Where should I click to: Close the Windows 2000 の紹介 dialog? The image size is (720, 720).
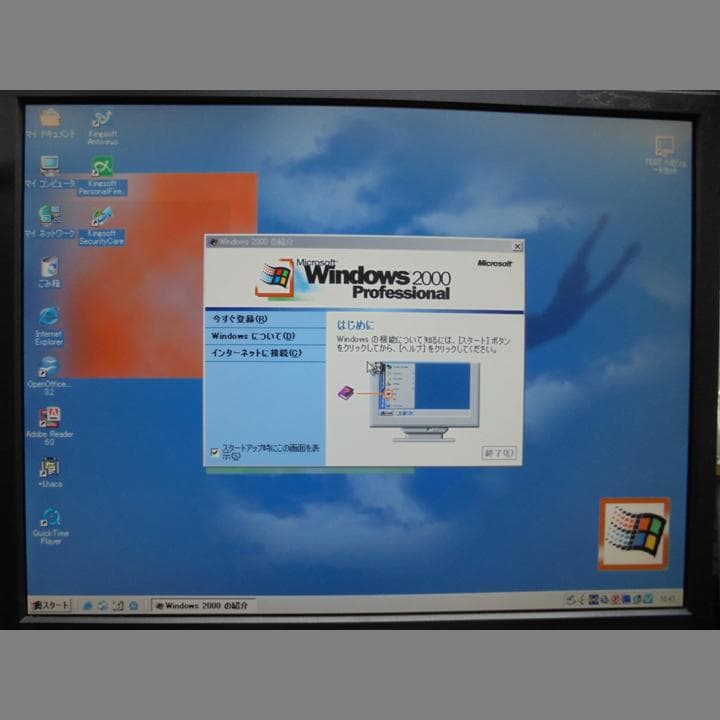coord(517,247)
